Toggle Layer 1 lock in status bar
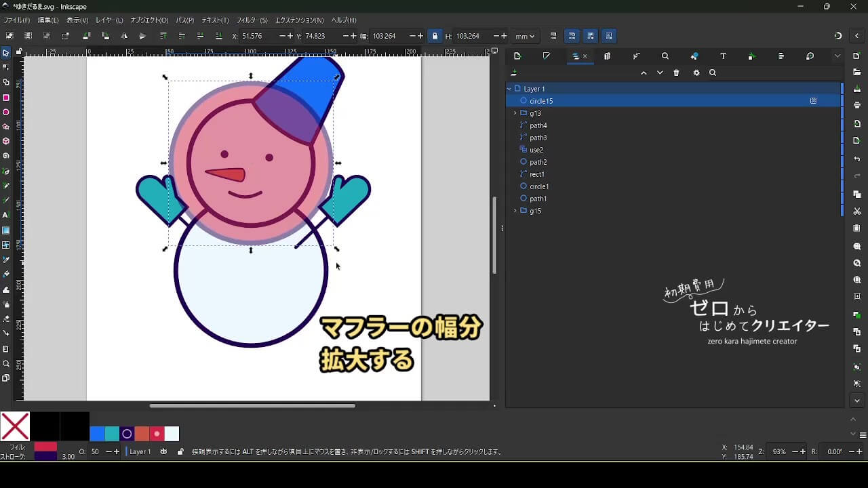 (x=180, y=451)
